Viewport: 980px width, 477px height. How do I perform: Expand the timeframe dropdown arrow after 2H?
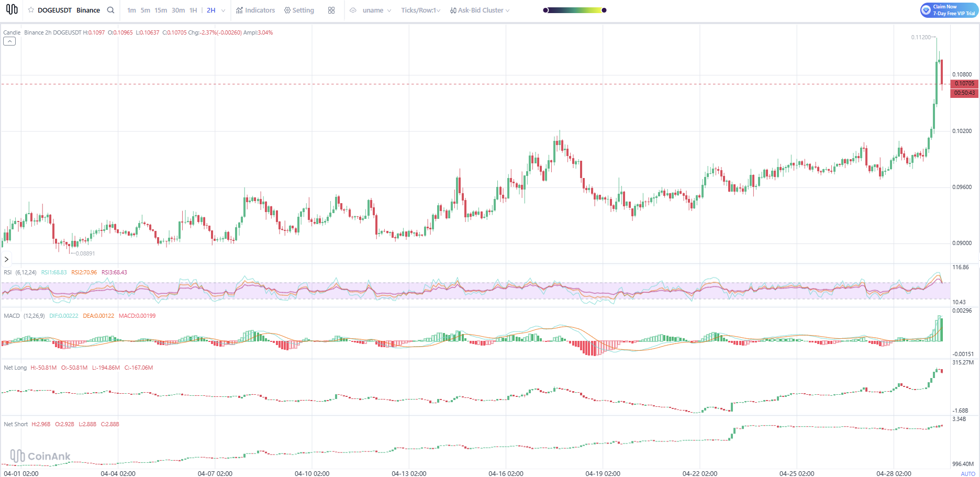tap(224, 10)
